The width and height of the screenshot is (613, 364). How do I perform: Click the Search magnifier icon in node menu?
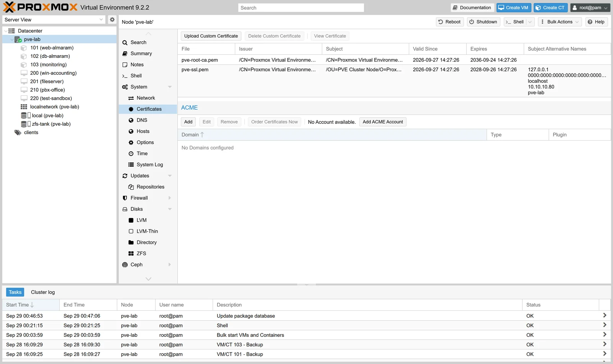(x=125, y=43)
